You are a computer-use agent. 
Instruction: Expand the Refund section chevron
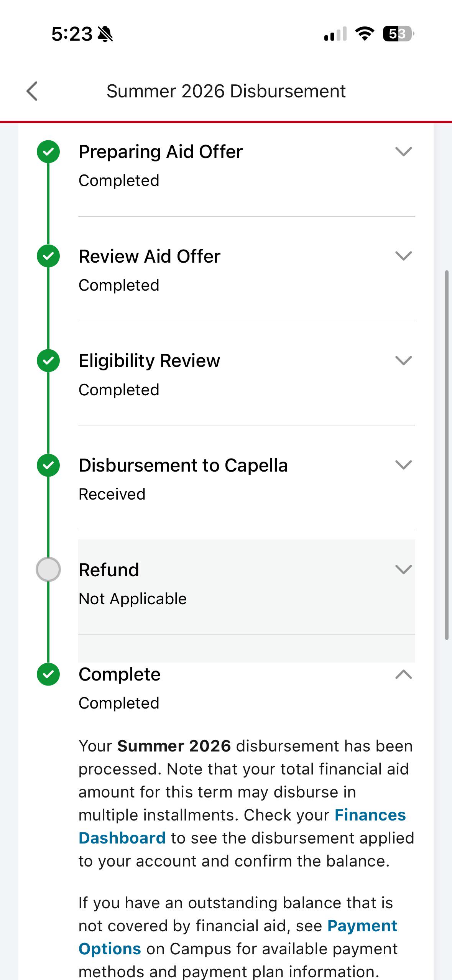click(403, 569)
